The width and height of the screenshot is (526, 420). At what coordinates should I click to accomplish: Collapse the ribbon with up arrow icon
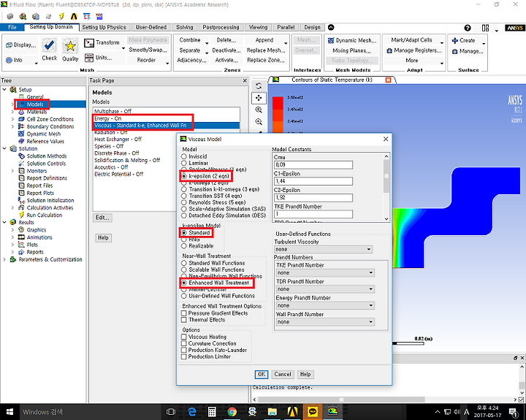331,27
